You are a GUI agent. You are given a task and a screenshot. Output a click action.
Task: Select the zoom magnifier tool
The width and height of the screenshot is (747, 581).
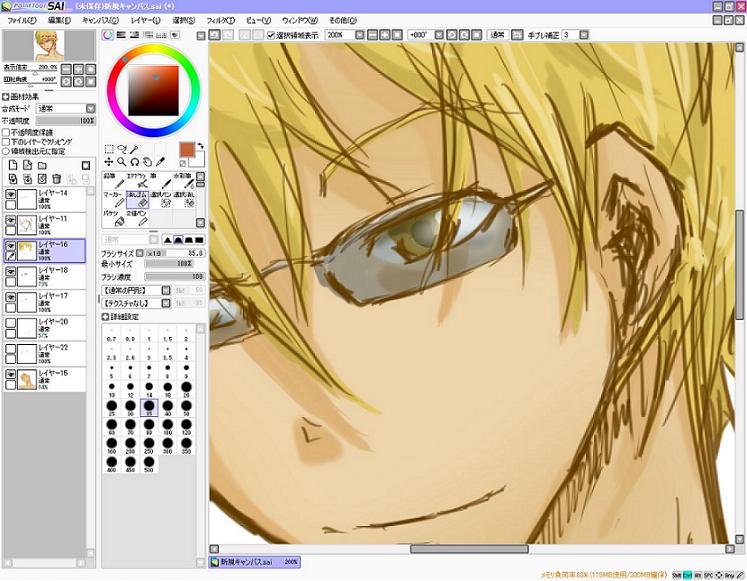coord(122,162)
